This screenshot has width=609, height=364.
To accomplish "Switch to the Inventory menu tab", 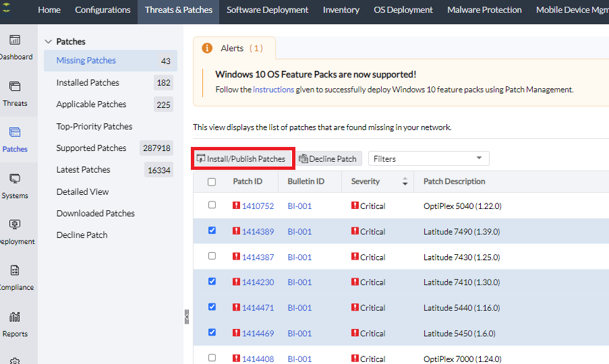I will point(341,10).
